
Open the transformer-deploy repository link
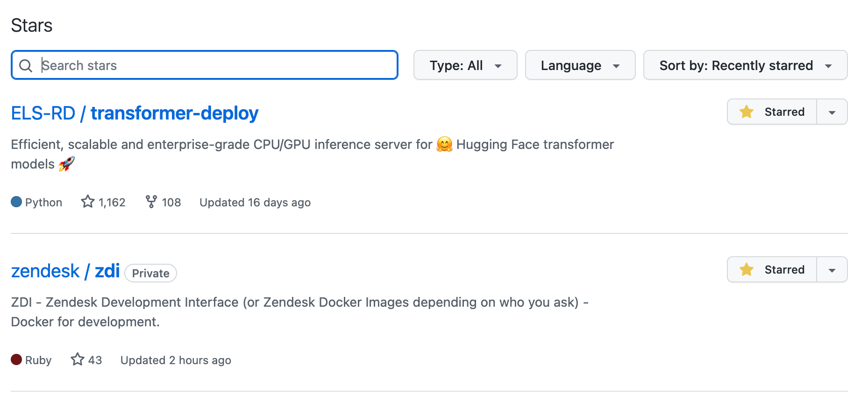(x=174, y=113)
